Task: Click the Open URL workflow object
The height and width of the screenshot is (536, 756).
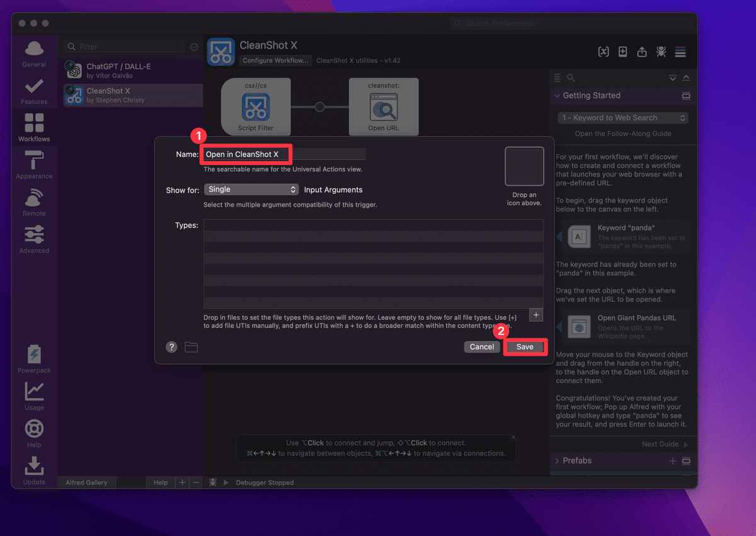Action: click(384, 106)
